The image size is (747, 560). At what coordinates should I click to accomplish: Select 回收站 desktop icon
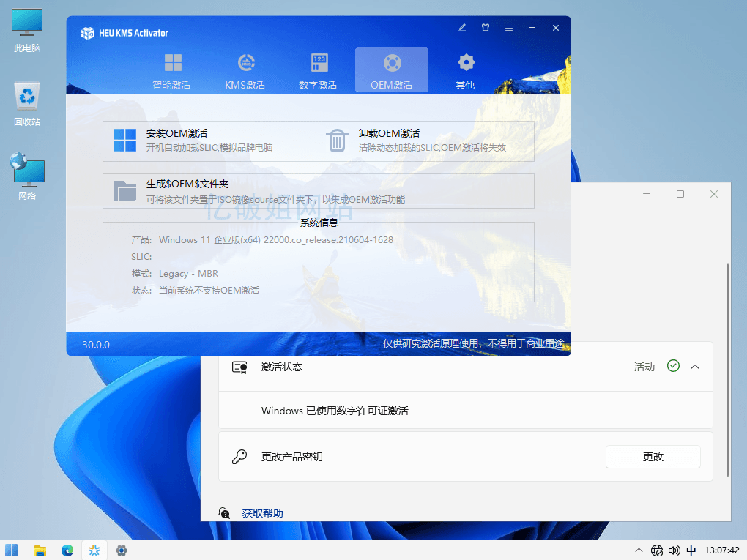[x=27, y=104]
